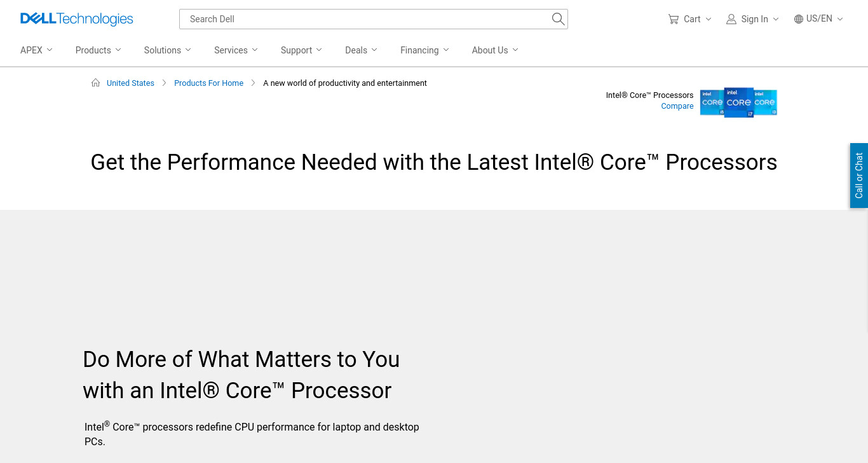Open the Call or Chat side tab
The width and height of the screenshot is (868, 463).
(859, 176)
